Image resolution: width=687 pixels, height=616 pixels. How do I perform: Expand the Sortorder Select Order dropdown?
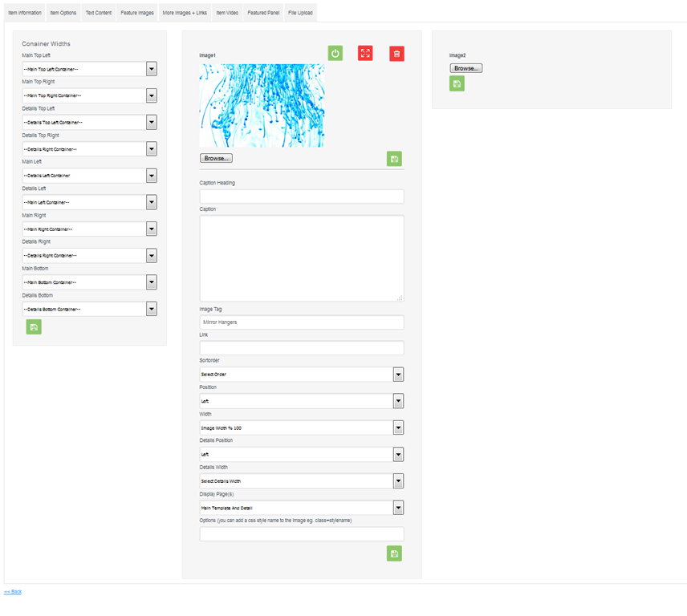[x=302, y=375]
